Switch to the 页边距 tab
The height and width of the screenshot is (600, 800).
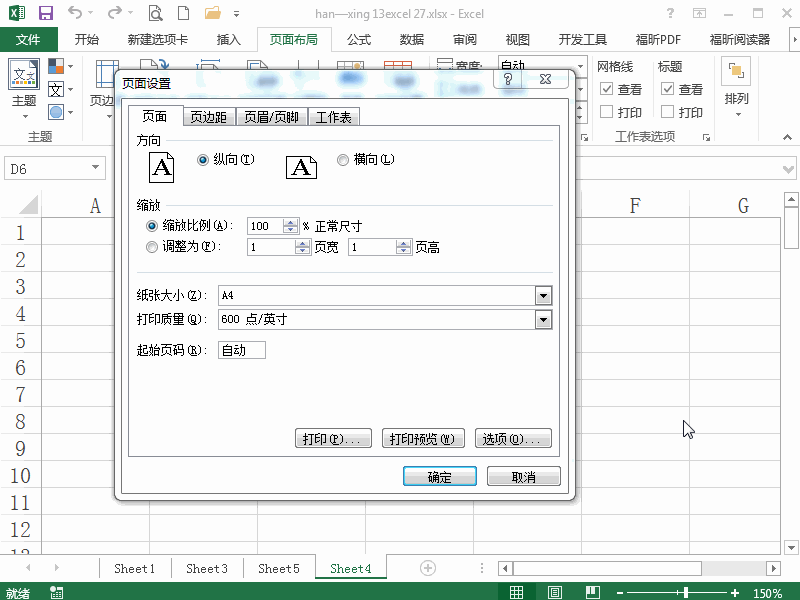[x=209, y=116]
